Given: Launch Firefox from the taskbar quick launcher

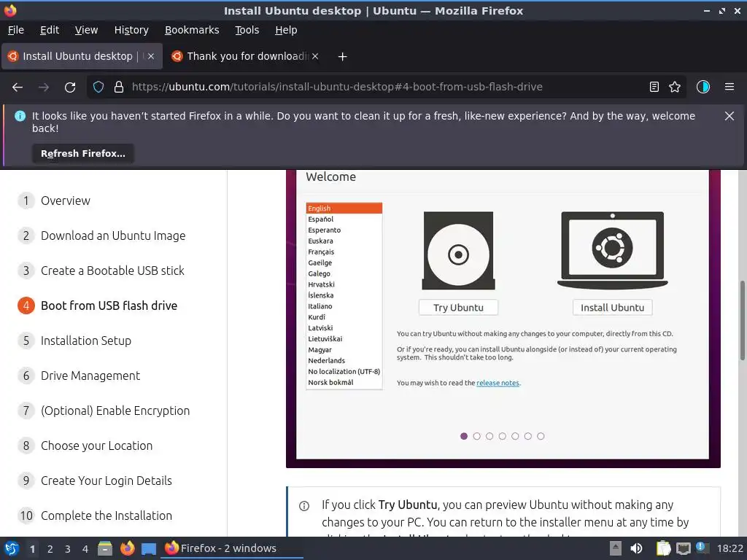Looking at the screenshot, I should tap(127, 548).
